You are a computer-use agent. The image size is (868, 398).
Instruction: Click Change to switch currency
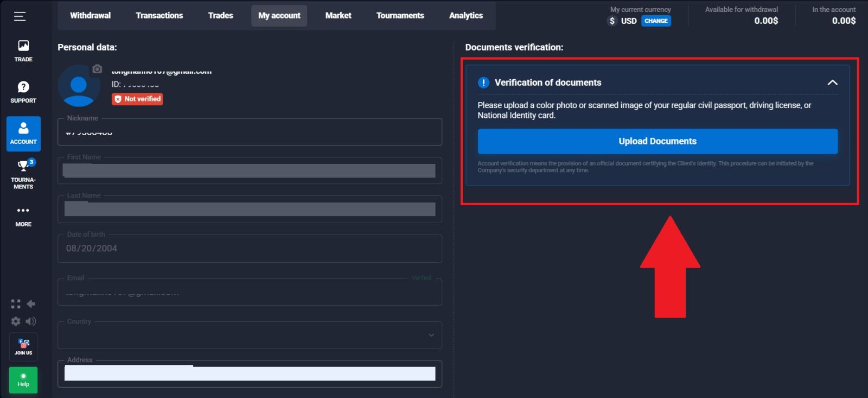pos(656,21)
